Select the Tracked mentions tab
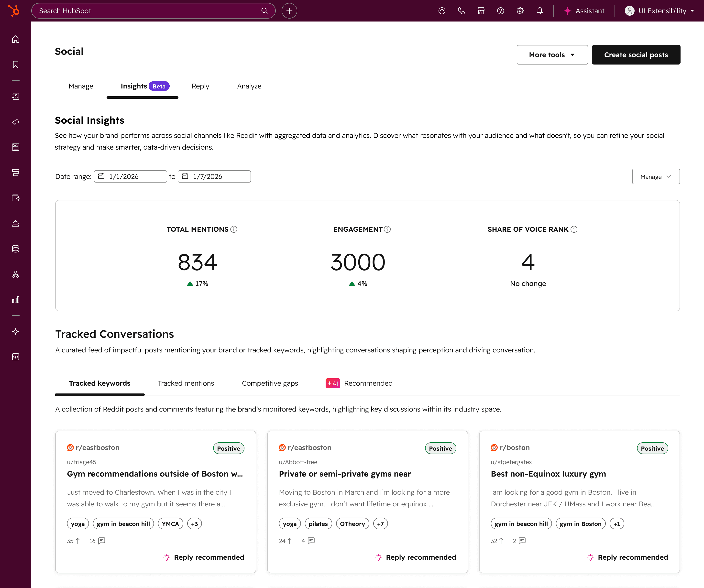The image size is (704, 588). click(186, 383)
